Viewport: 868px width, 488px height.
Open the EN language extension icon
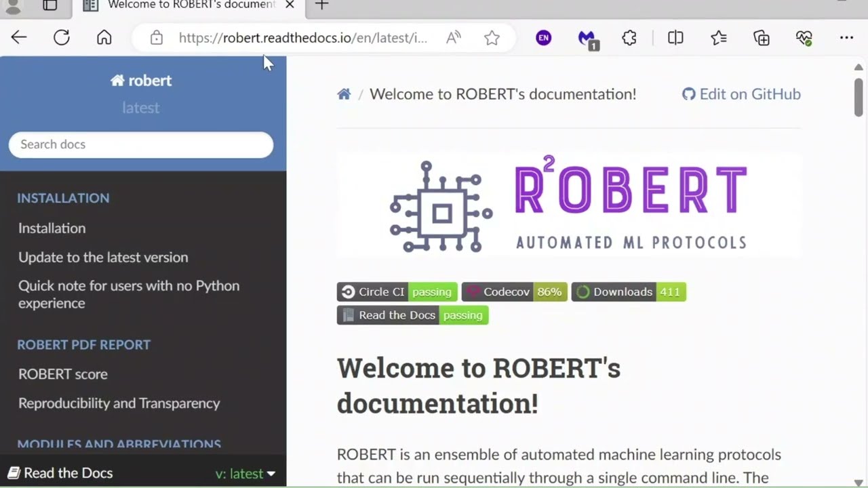point(543,38)
